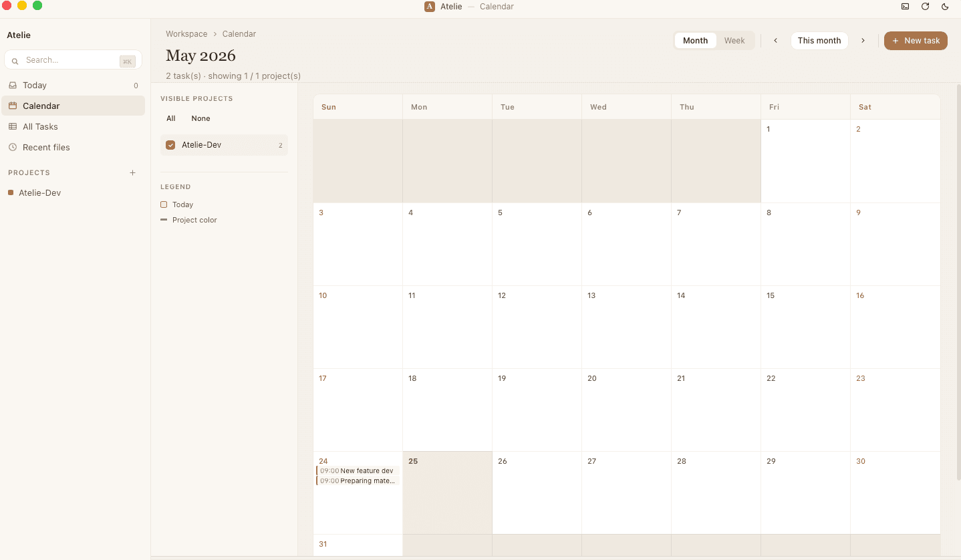961x560 pixels.
Task: Click the New task button
Action: click(916, 41)
